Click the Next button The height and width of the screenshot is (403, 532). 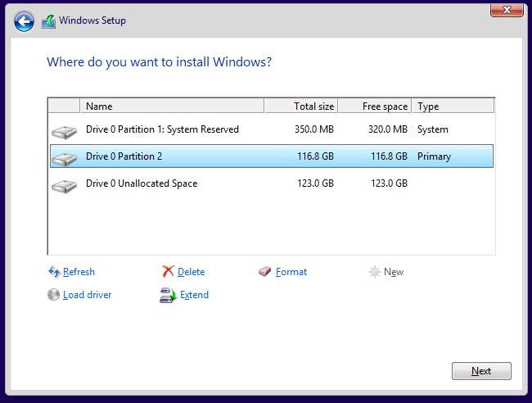(x=481, y=371)
